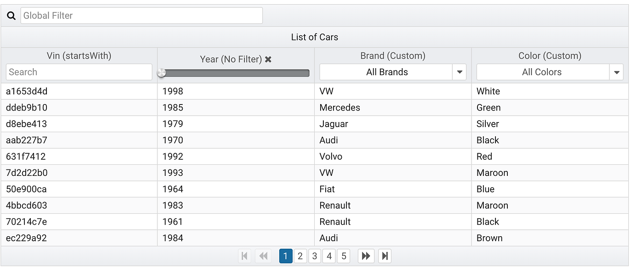Screen dimensions: 644x268
Task: Select the Jaguar Silver row
Action: 334,124
